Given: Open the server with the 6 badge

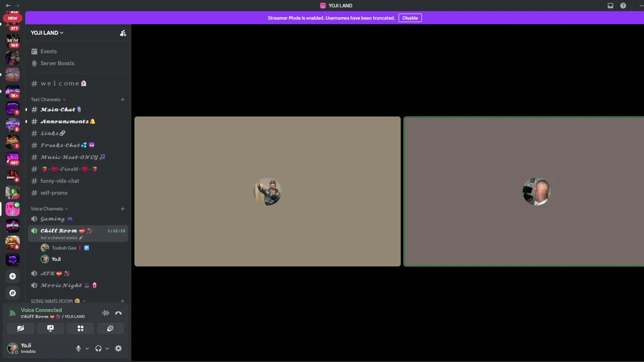Looking at the screenshot, I should (13, 175).
